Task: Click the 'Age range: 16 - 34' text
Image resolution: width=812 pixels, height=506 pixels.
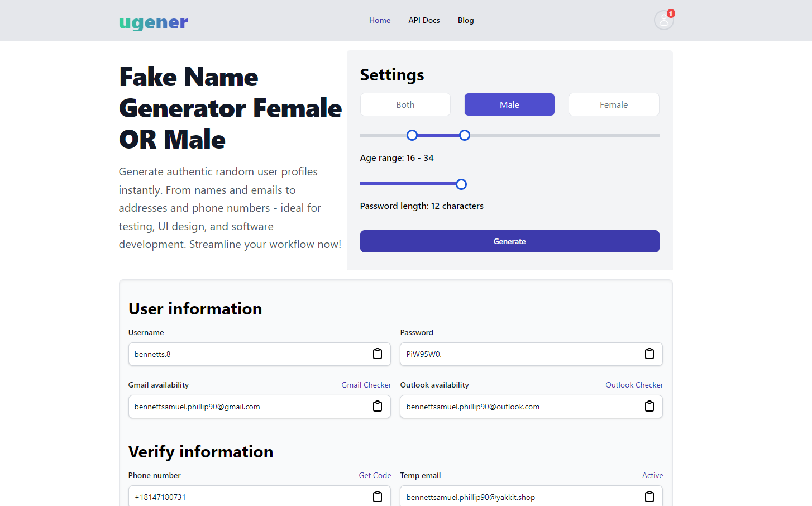Action: (397, 158)
